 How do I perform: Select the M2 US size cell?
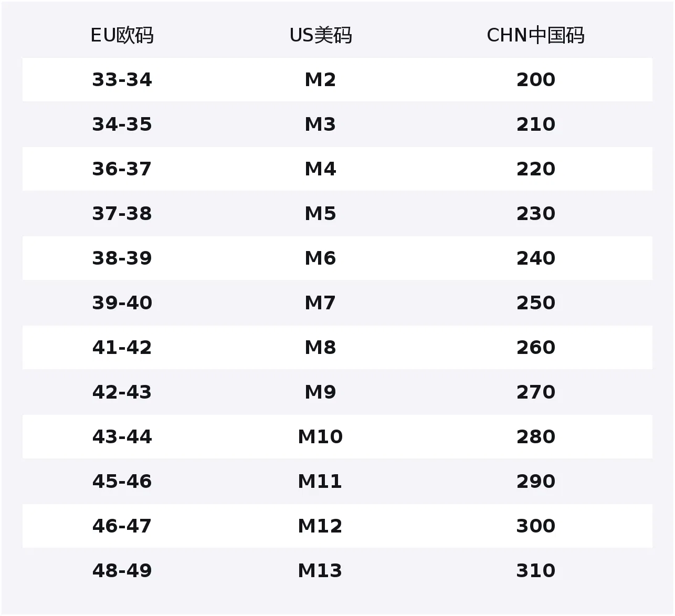click(320, 80)
